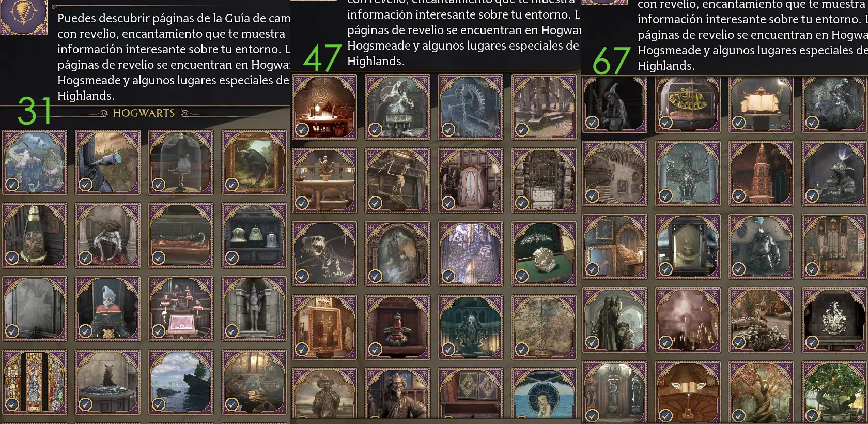Image resolution: width=868 pixels, height=424 pixels.
Task: Open the cat statue fountain page
Action: (x=108, y=382)
